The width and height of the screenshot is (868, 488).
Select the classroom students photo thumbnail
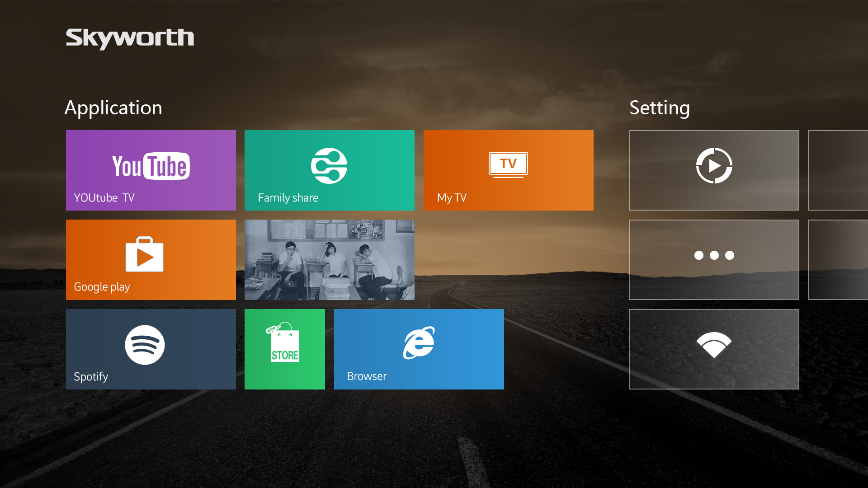[329, 259]
